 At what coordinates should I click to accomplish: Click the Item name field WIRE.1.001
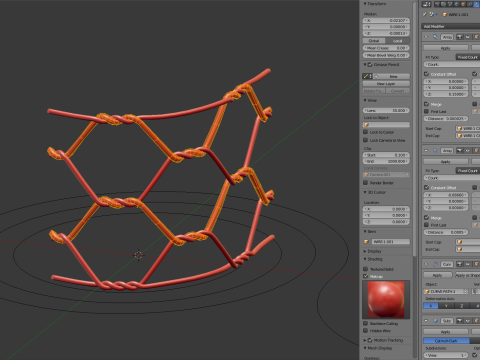coord(390,242)
